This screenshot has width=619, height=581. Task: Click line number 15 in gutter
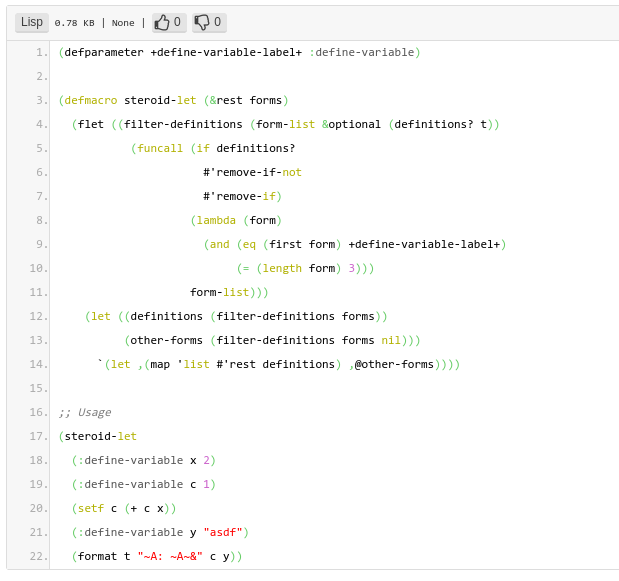point(38,388)
